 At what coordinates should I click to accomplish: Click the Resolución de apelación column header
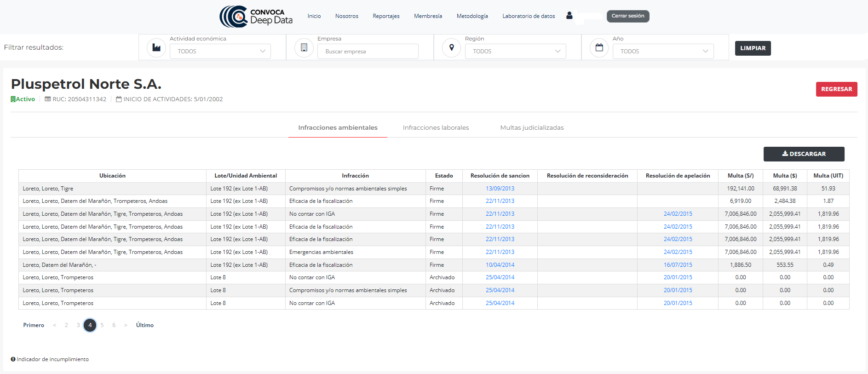click(678, 176)
